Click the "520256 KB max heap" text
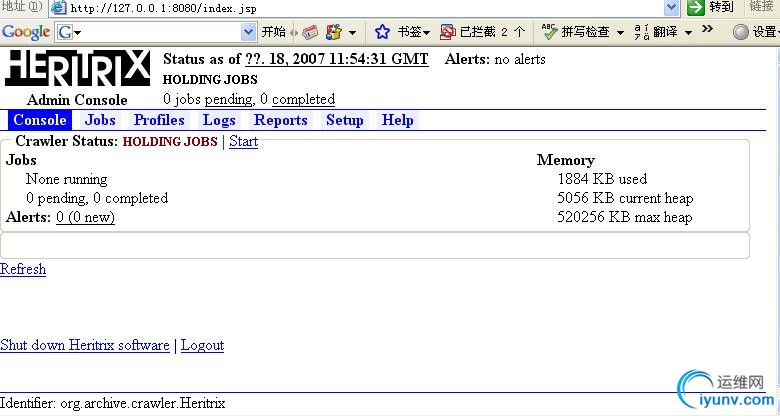Image resolution: width=780 pixels, height=416 pixels. 625,217
